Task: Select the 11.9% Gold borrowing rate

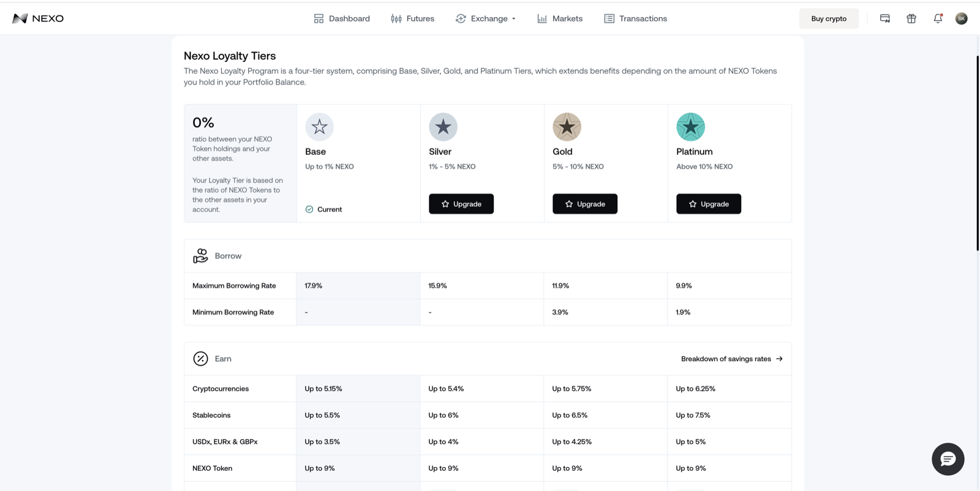Action: pos(560,286)
